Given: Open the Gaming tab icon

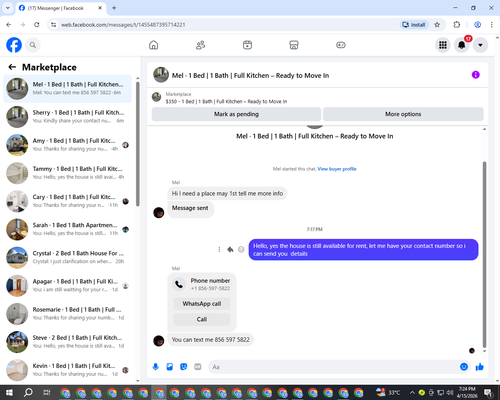Looking at the screenshot, I should point(341,45).
